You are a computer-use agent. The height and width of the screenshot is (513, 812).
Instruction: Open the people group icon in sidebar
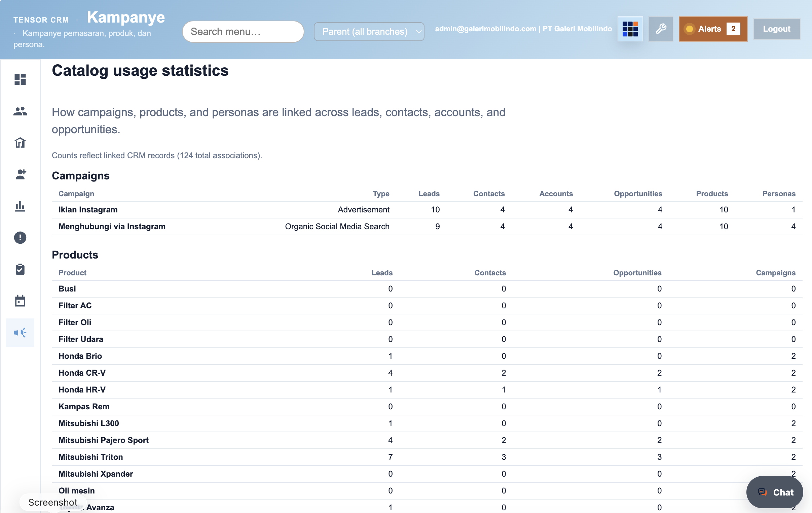coord(20,111)
